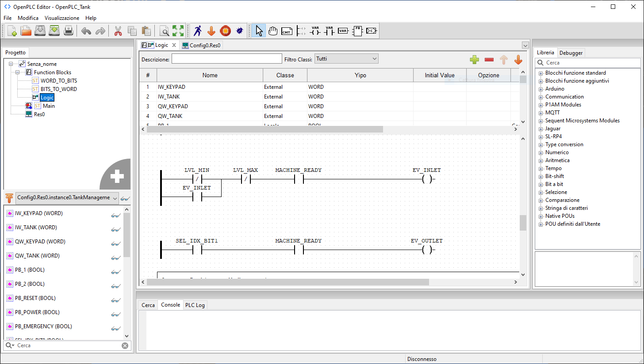Toggle debug glasses for QW_TANK
Screen dimensions: 644x364
116,258
